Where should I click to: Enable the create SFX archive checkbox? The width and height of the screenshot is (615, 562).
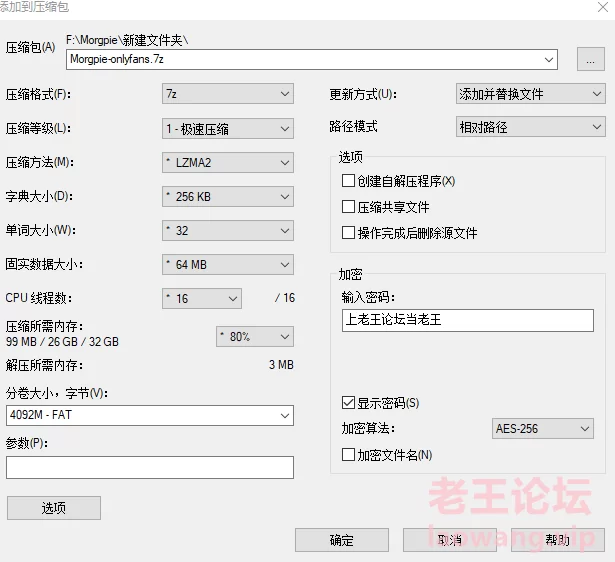pyautogui.click(x=348, y=181)
